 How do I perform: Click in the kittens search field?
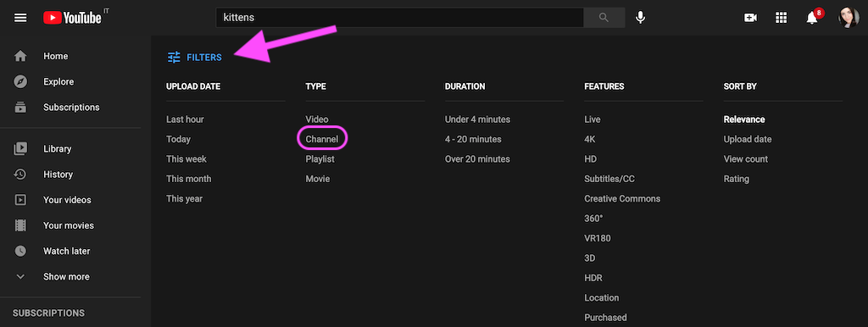coord(400,18)
